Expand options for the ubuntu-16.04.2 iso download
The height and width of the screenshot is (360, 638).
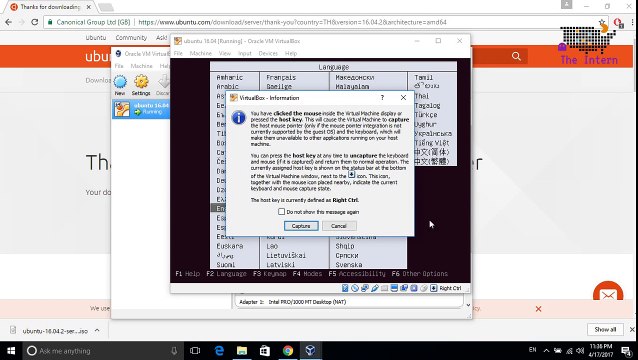tap(97, 330)
